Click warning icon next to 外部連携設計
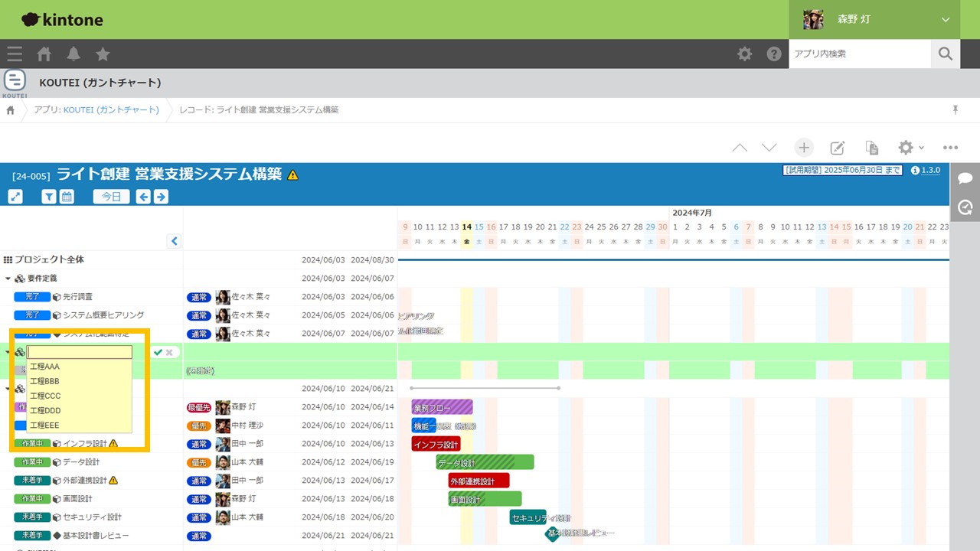This screenshot has height=551, width=980. (113, 481)
